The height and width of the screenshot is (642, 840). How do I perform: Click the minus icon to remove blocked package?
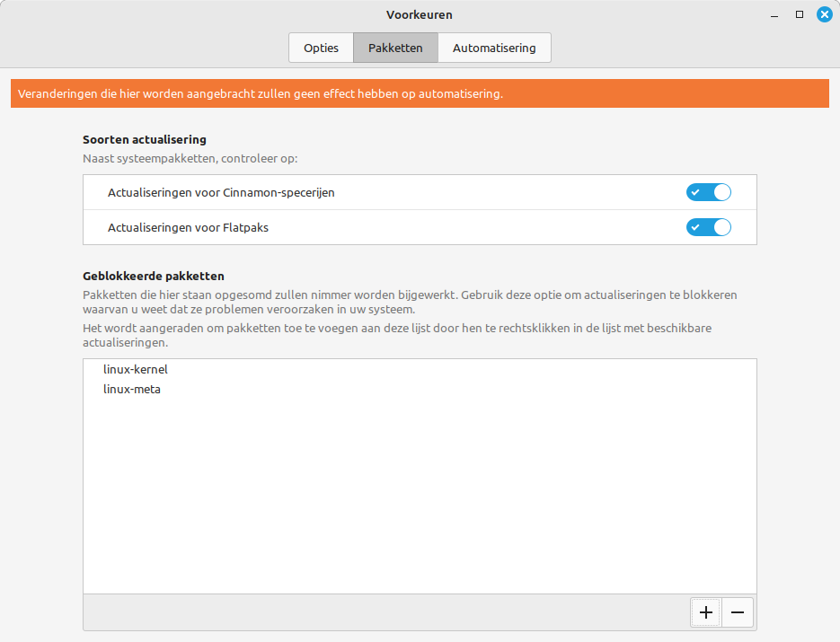pyautogui.click(x=738, y=612)
